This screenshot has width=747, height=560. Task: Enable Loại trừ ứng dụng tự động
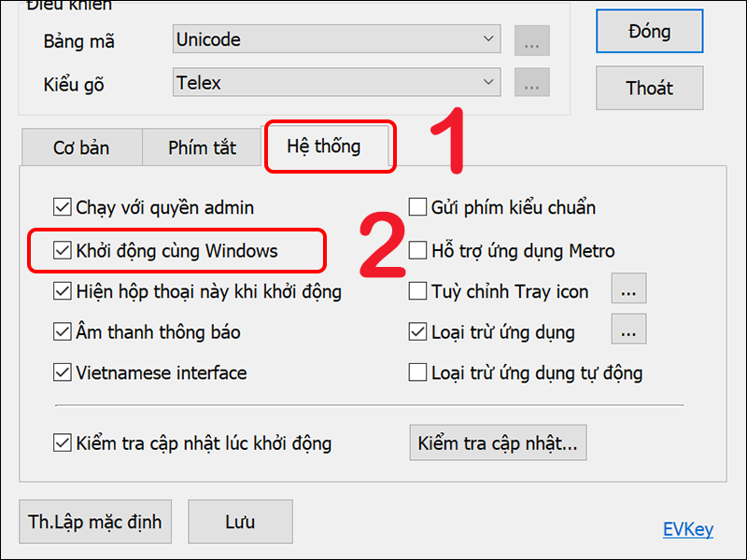coord(417,372)
